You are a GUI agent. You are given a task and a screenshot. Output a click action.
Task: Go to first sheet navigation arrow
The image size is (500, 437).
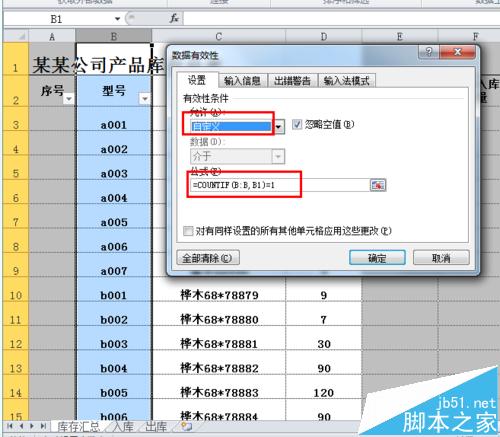click(10, 426)
